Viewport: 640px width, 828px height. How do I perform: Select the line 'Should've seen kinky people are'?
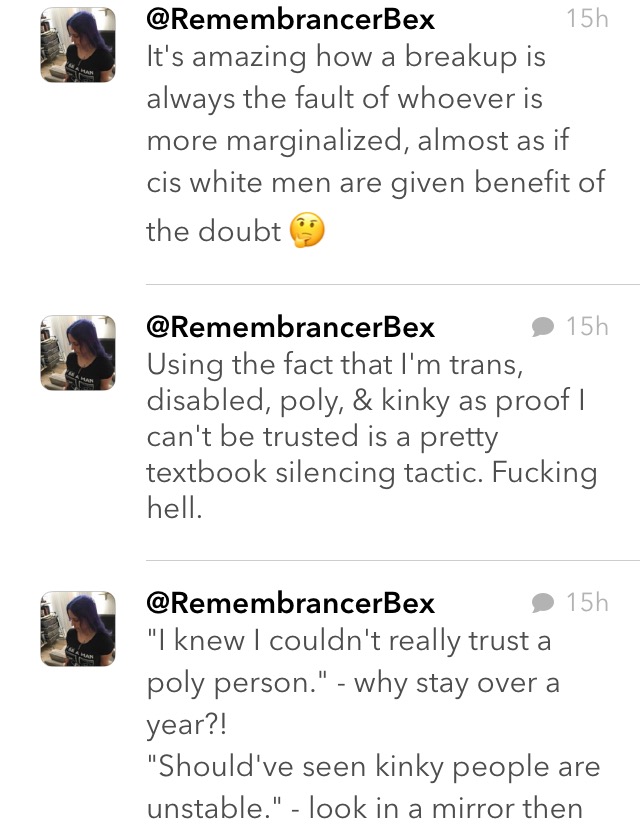(x=373, y=767)
